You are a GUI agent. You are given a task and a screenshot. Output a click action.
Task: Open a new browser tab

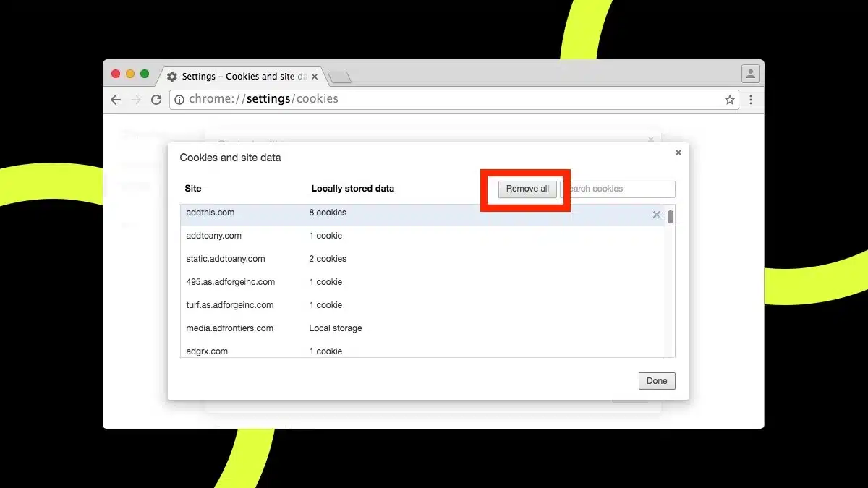(x=337, y=77)
